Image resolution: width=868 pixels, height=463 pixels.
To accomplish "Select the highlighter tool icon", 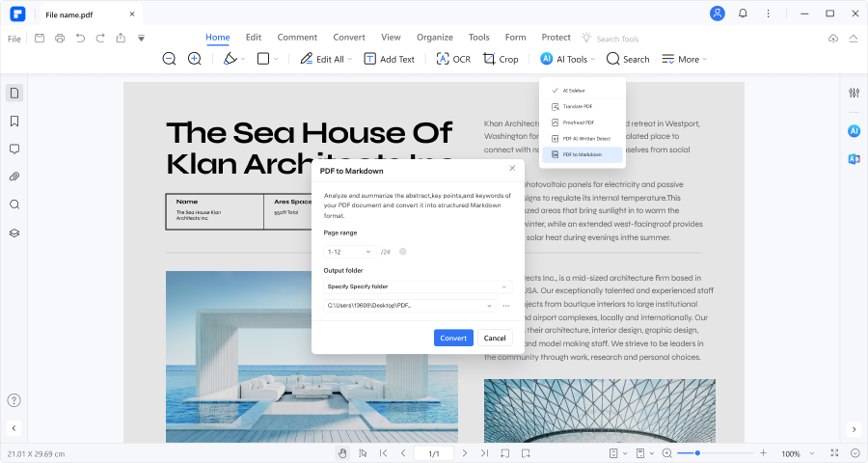I will click(x=230, y=59).
